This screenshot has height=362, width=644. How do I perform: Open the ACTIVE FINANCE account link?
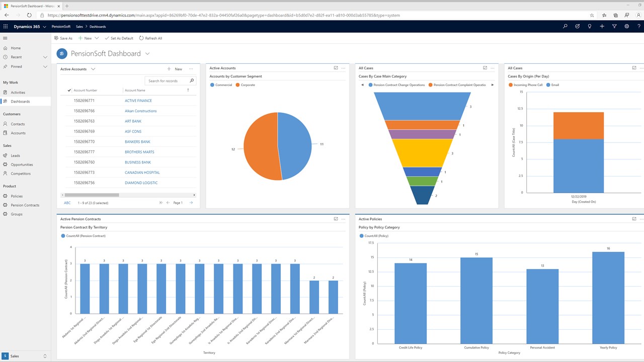(x=138, y=101)
